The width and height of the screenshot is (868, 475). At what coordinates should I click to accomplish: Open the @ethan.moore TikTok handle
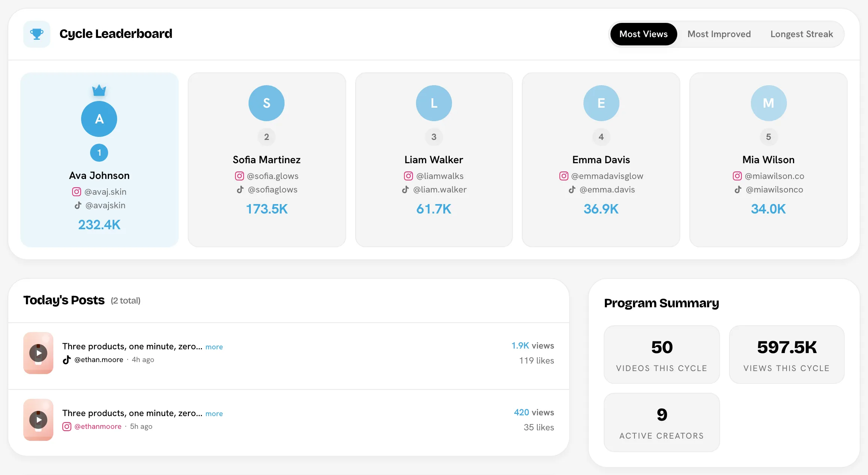coord(99,360)
